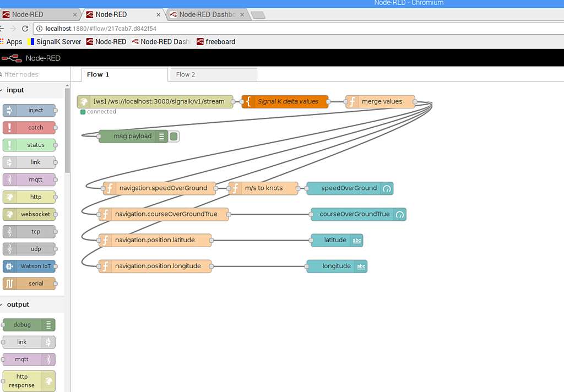Viewport: 564px width, 392px height.
Task: Click the merge values output port
Action: pyautogui.click(x=415, y=102)
